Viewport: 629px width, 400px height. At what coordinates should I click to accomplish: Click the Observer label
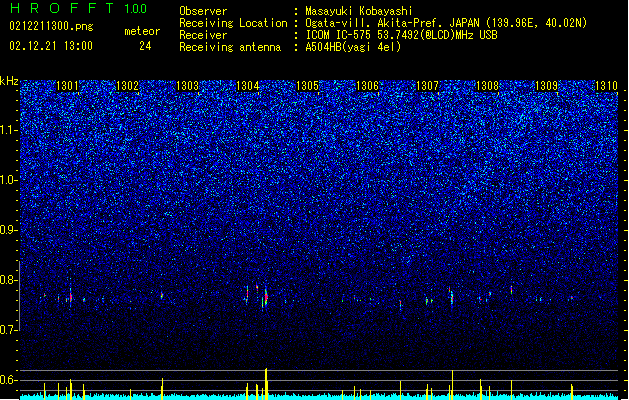(203, 11)
